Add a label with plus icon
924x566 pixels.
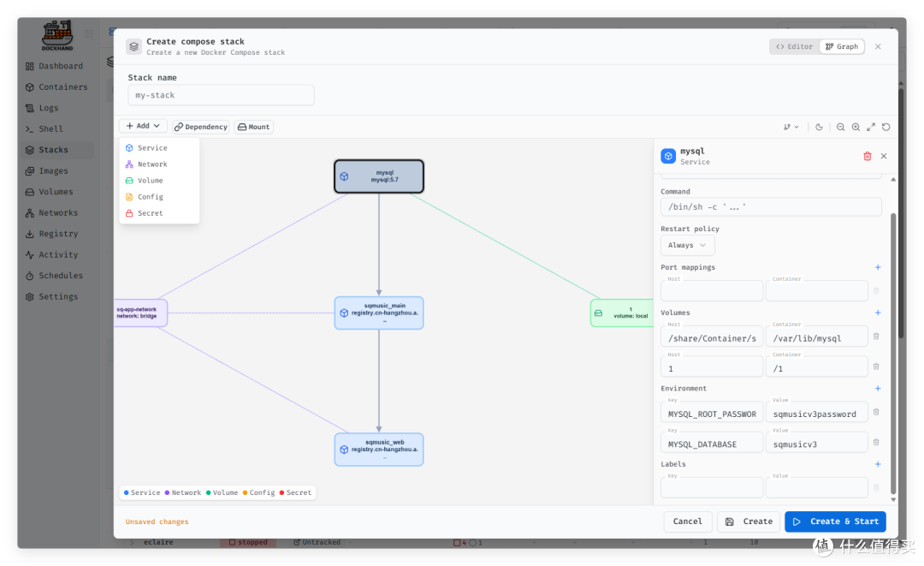pyautogui.click(x=878, y=464)
